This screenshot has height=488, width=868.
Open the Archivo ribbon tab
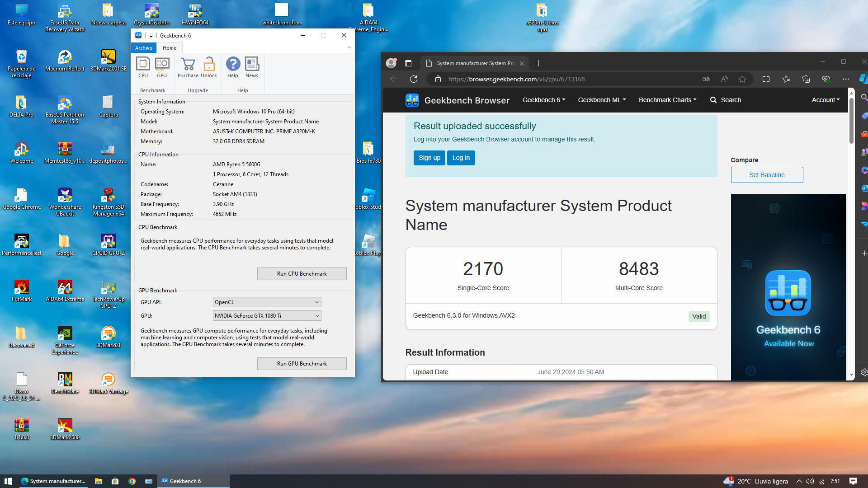(x=144, y=48)
